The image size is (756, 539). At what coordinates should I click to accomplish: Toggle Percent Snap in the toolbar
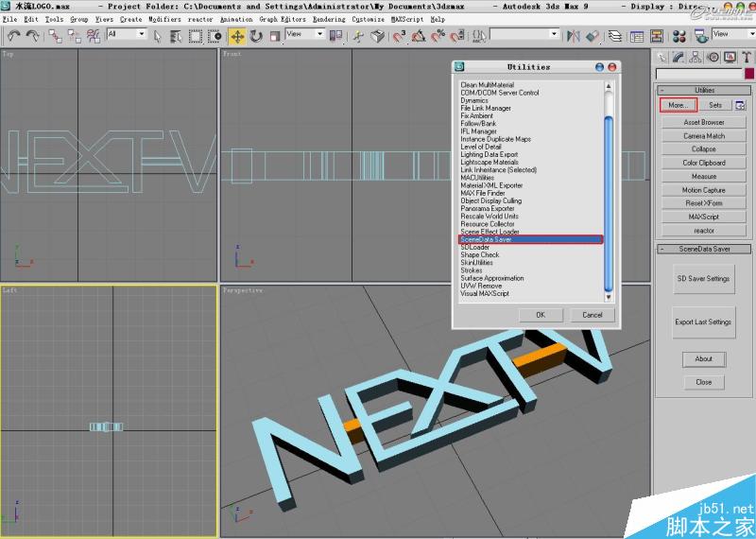coord(438,36)
